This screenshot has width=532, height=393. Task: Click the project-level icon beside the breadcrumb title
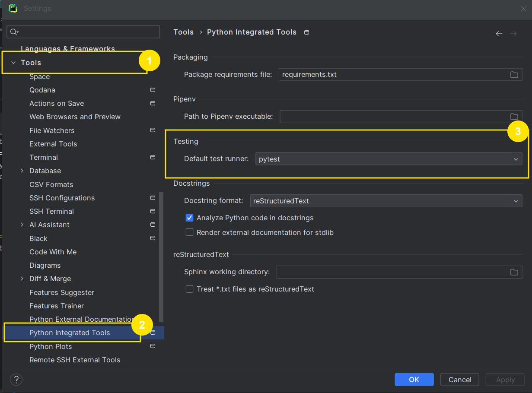(306, 32)
